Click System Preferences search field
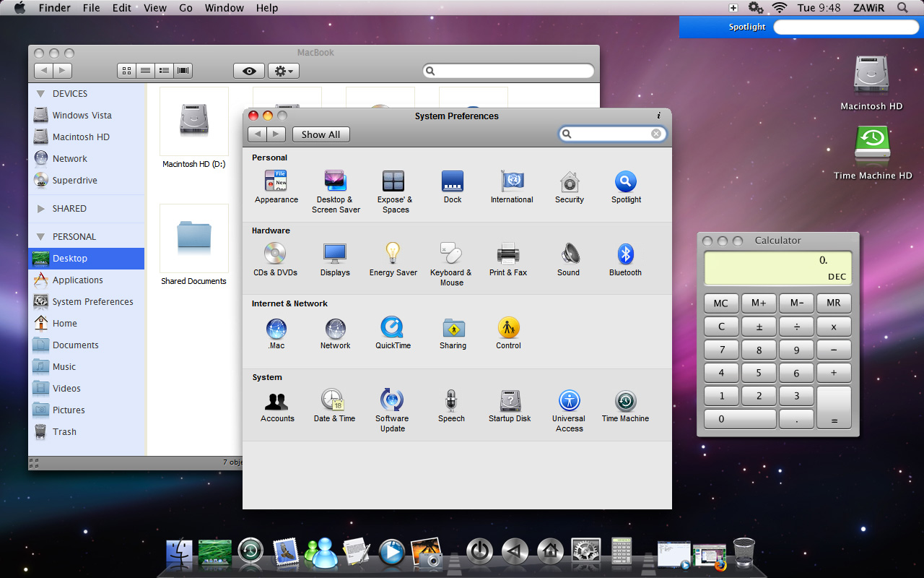The width and height of the screenshot is (924, 578). [612, 134]
